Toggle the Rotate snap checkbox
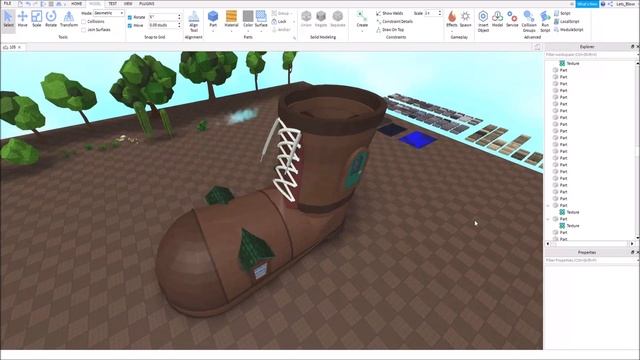Image resolution: width=640 pixels, height=360 pixels. [130, 17]
